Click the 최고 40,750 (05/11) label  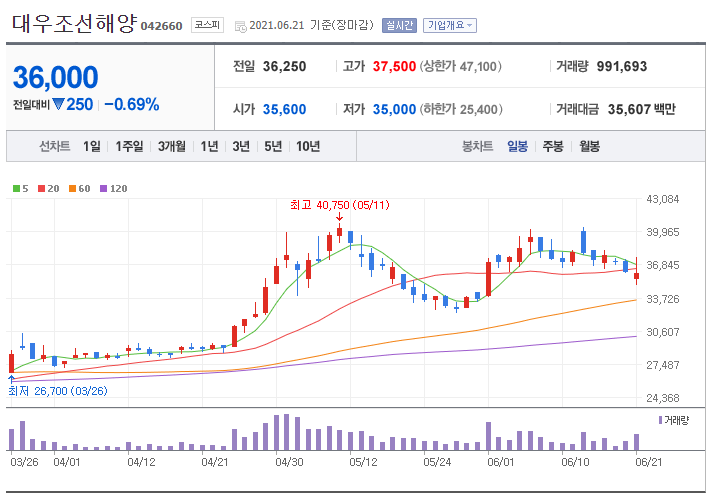tap(339, 205)
